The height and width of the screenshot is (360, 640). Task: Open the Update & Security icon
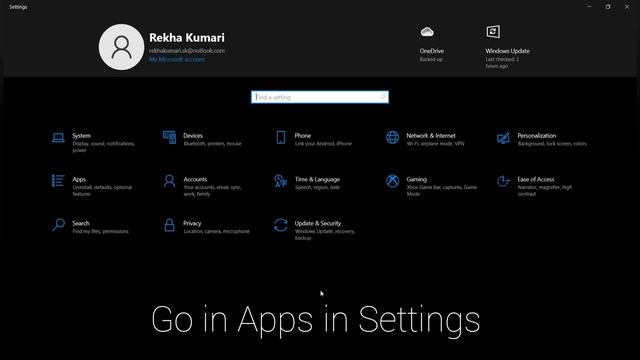pos(281,225)
